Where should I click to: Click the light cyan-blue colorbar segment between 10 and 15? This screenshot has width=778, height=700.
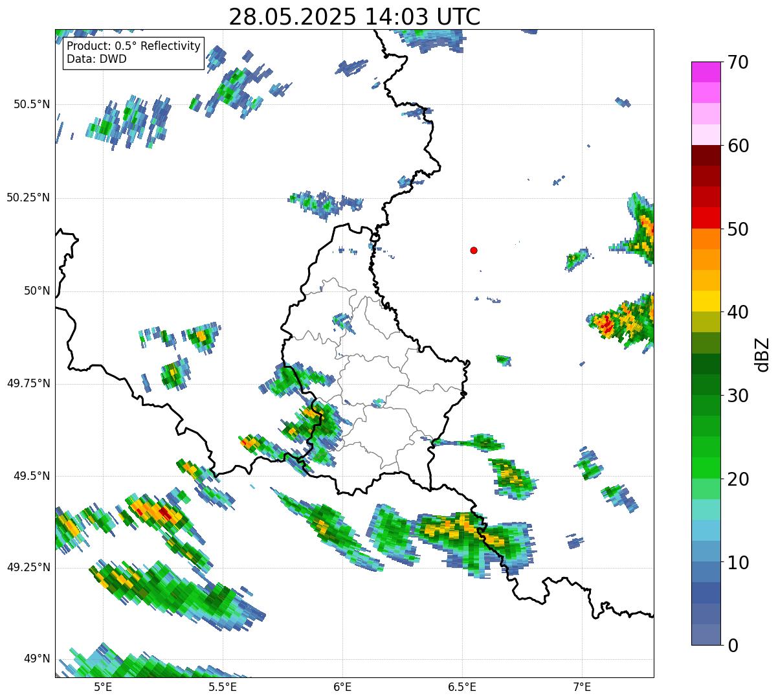point(705,530)
